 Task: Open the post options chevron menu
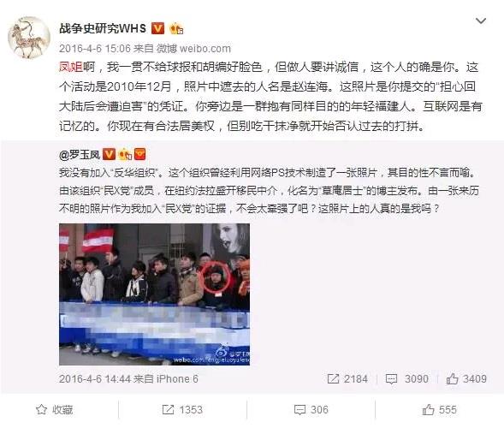pos(481,21)
